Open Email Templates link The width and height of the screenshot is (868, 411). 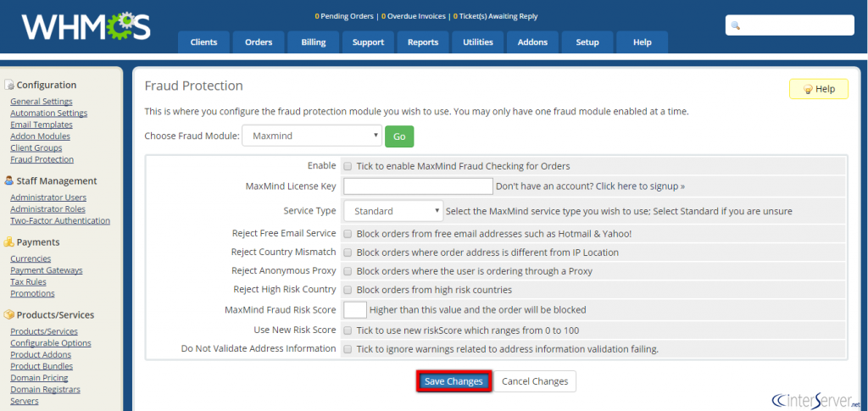tap(41, 125)
